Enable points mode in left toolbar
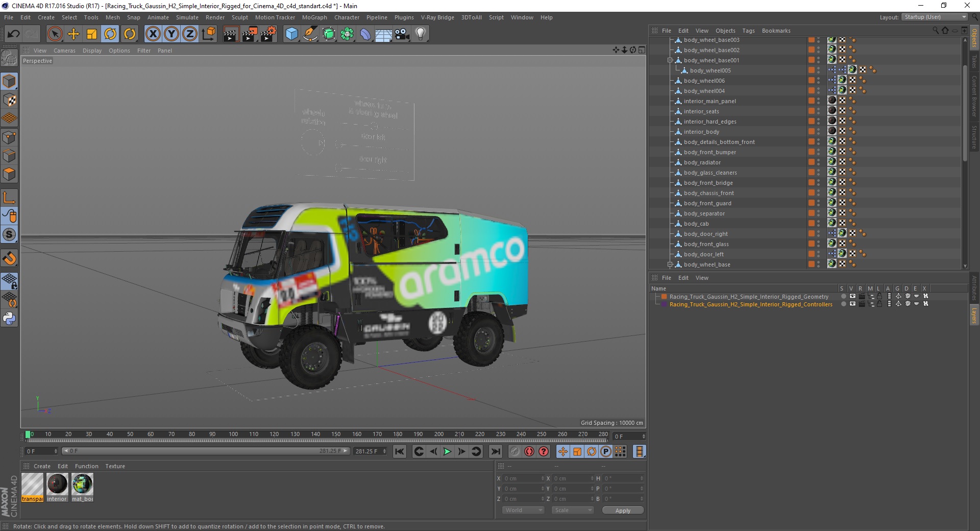This screenshot has width=980, height=531. pos(9,137)
